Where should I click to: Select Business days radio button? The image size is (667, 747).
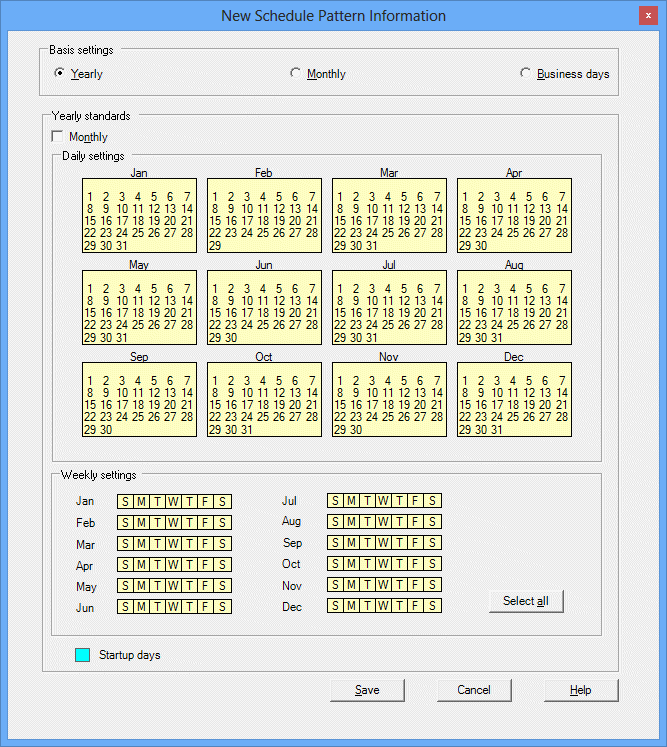[x=525, y=73]
